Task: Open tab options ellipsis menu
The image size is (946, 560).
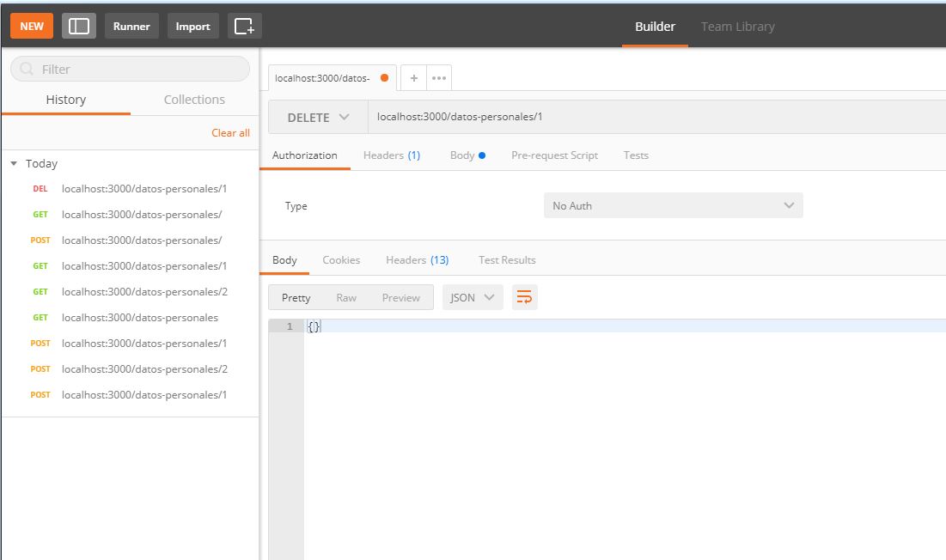Action: [439, 78]
